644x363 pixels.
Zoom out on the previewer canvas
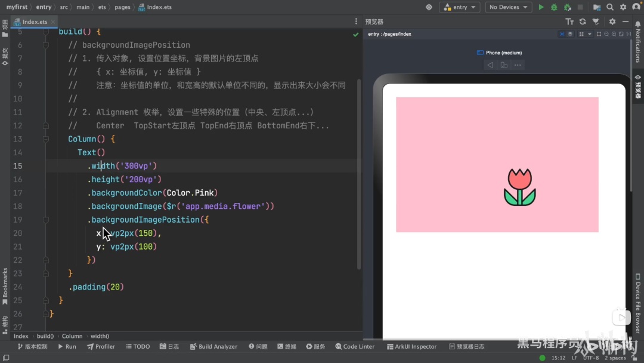tap(606, 34)
